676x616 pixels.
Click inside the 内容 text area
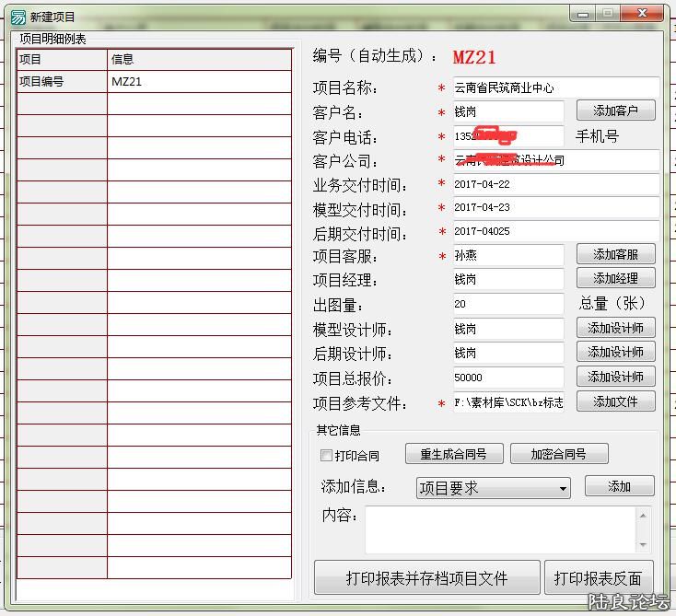497,529
